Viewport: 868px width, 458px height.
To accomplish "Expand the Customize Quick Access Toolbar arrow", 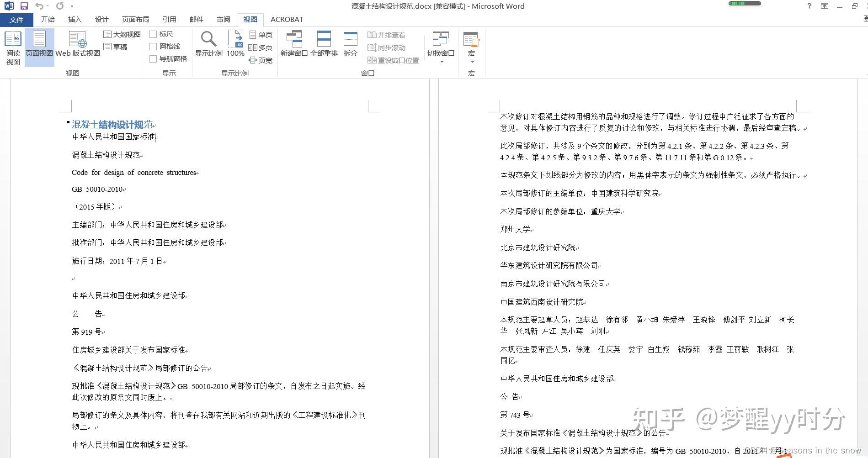I will 72,6.
